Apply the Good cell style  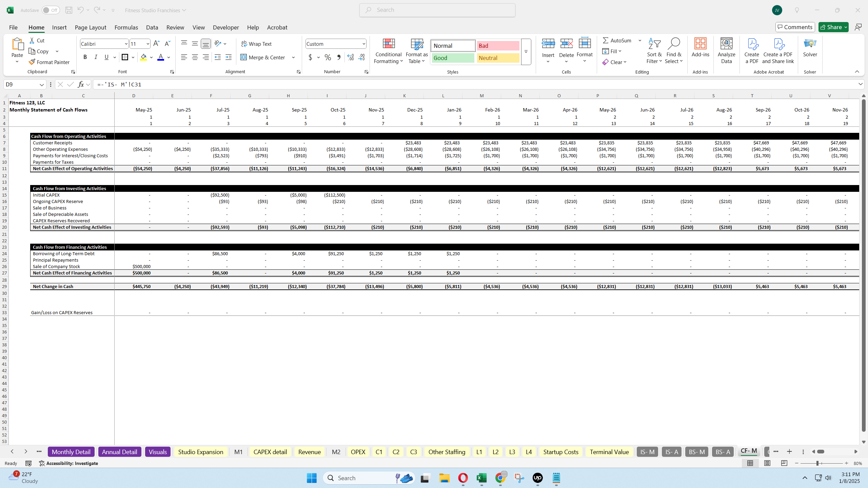tap(453, 58)
